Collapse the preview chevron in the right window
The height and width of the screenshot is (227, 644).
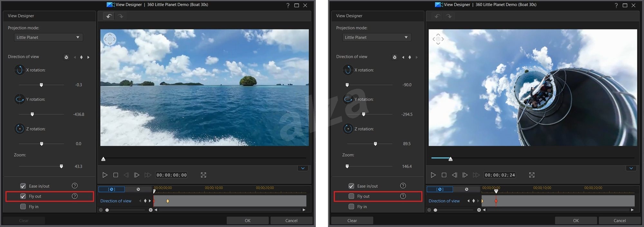tap(631, 168)
